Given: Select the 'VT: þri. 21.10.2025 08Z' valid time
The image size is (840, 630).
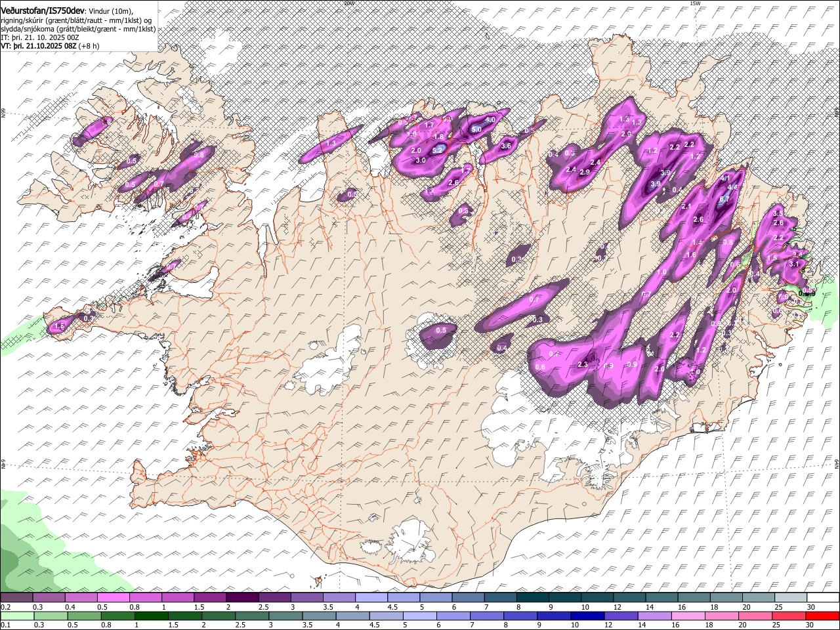Looking at the screenshot, I should 39,46.
